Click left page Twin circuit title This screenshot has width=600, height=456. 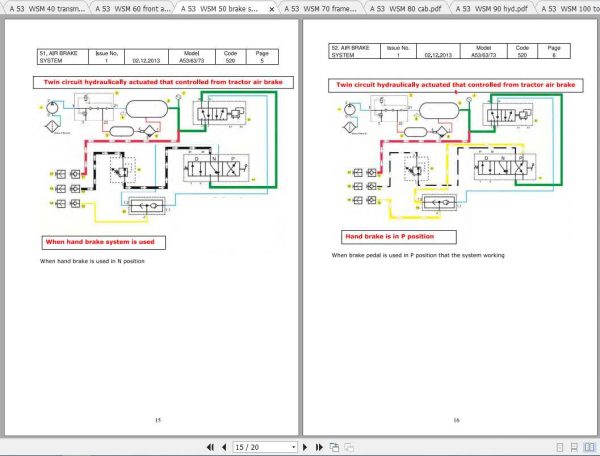point(163,82)
